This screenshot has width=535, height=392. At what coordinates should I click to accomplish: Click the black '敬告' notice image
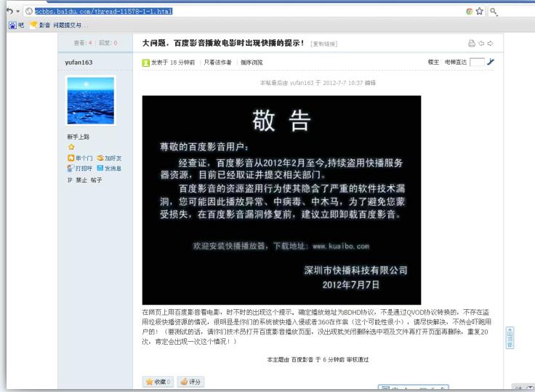[x=281, y=200]
